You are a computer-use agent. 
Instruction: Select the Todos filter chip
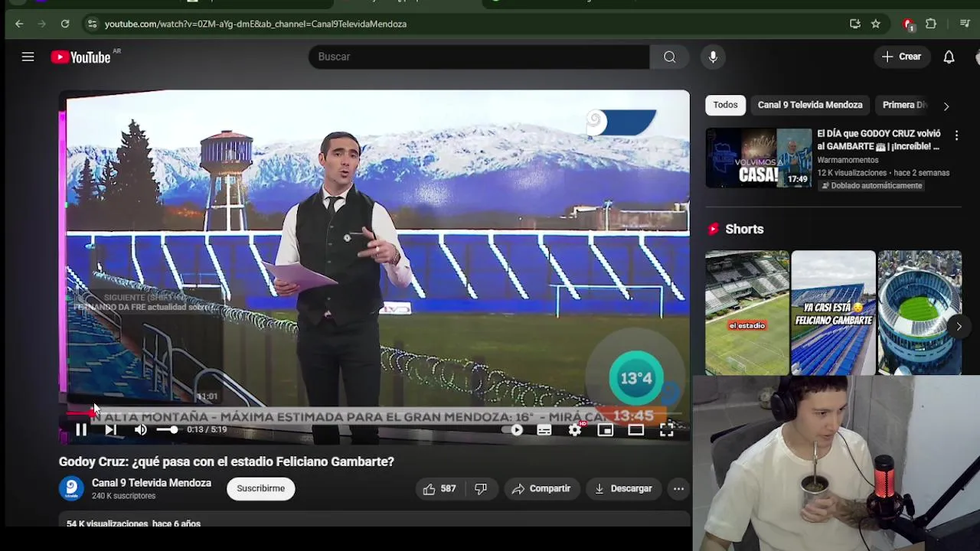pyautogui.click(x=725, y=105)
